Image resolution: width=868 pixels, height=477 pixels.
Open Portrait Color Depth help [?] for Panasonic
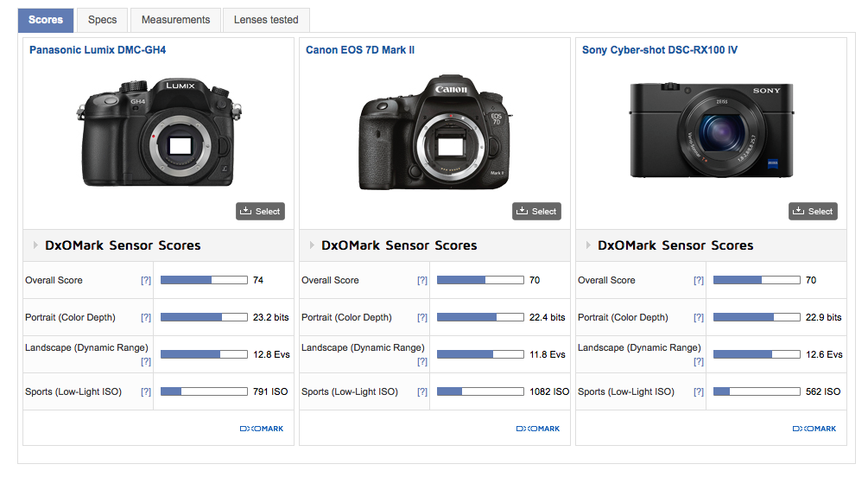tap(146, 317)
